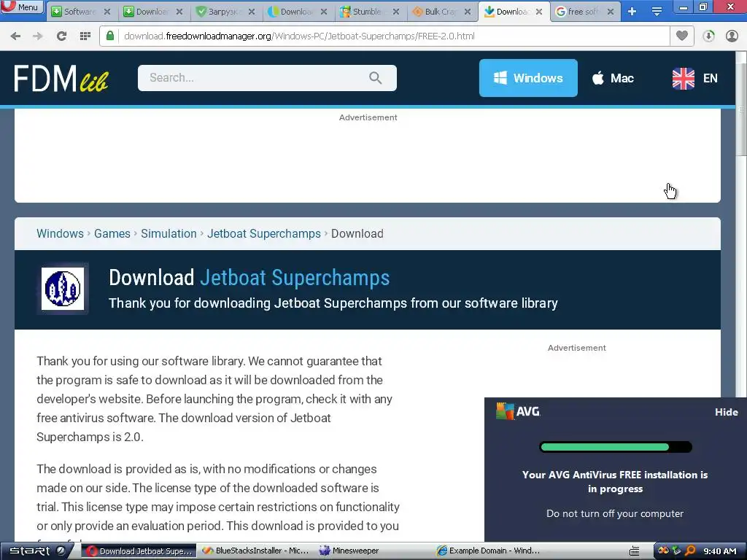Switch to BlueStacksInstaller taskbar window
Image resolution: width=747 pixels, height=560 pixels.
256,551
